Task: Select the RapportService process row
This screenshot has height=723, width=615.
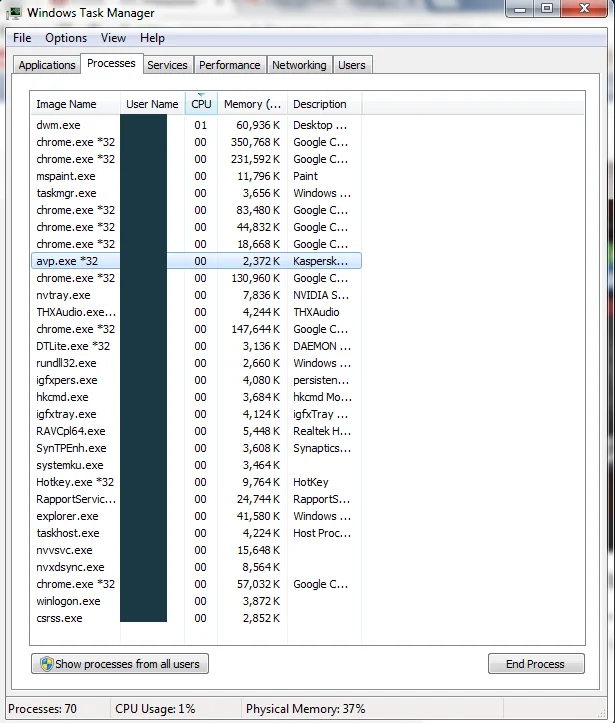Action: (x=196, y=499)
